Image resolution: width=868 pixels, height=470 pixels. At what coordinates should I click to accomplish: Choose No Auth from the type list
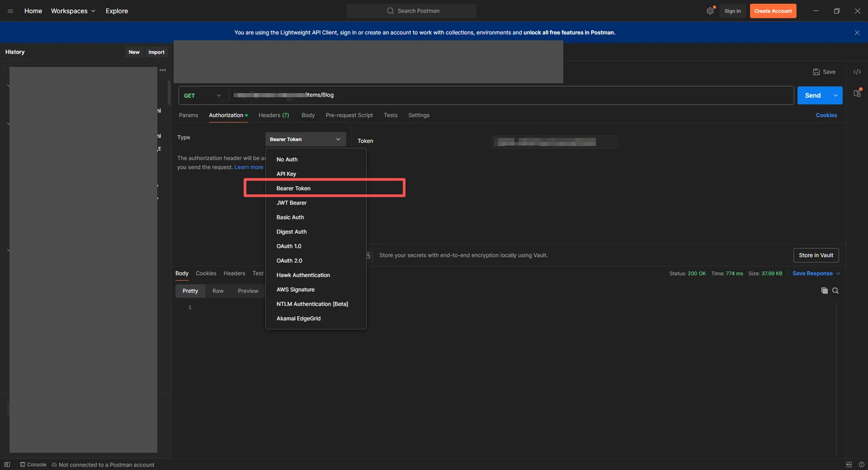(316, 159)
